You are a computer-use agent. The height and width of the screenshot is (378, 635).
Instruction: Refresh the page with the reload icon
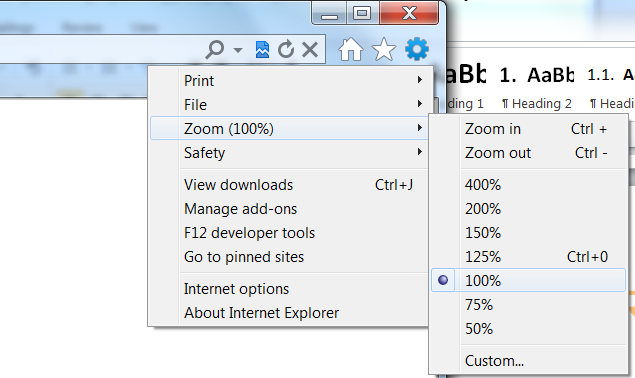286,49
